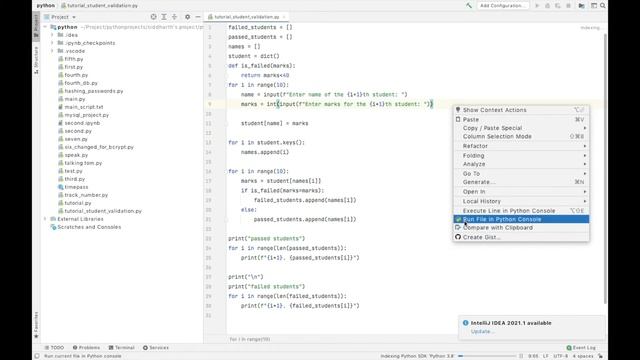Click the Update... link in notification

(482, 331)
